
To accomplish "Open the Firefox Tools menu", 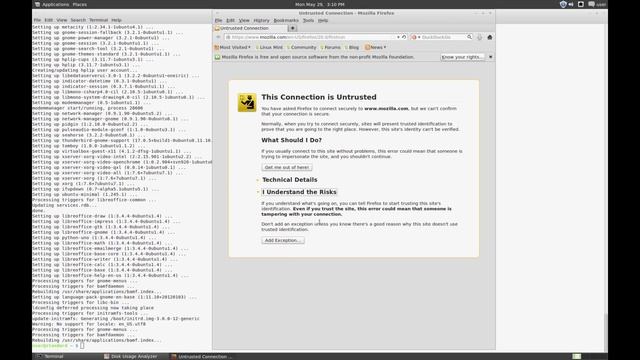I will pyautogui.click(x=308, y=20).
